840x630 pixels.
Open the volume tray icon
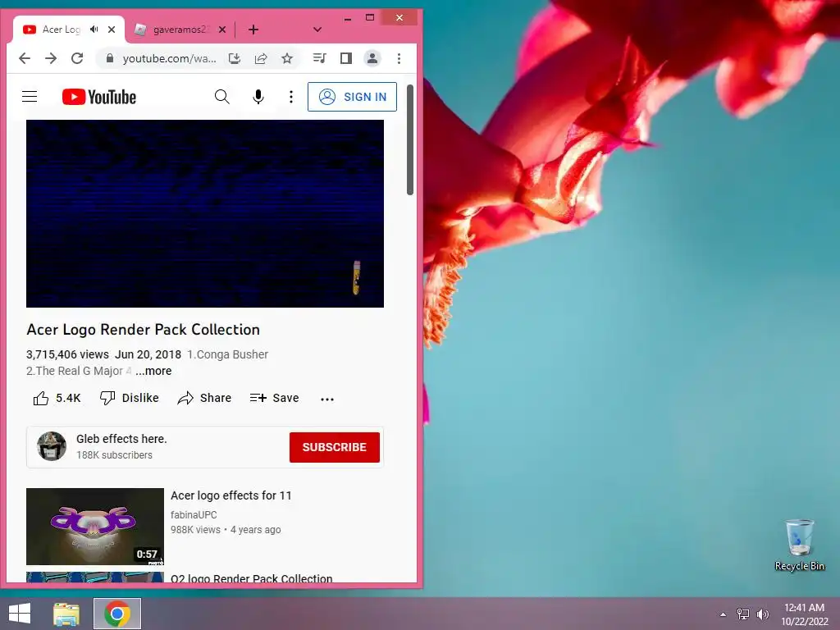(763, 614)
